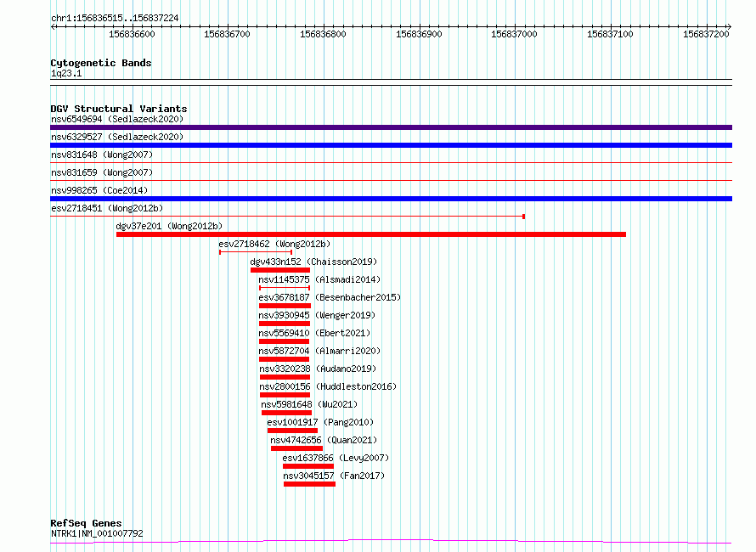The image size is (756, 552).
Task: Open dgv433n152 (Chaisson2019) variant
Action: (313, 262)
